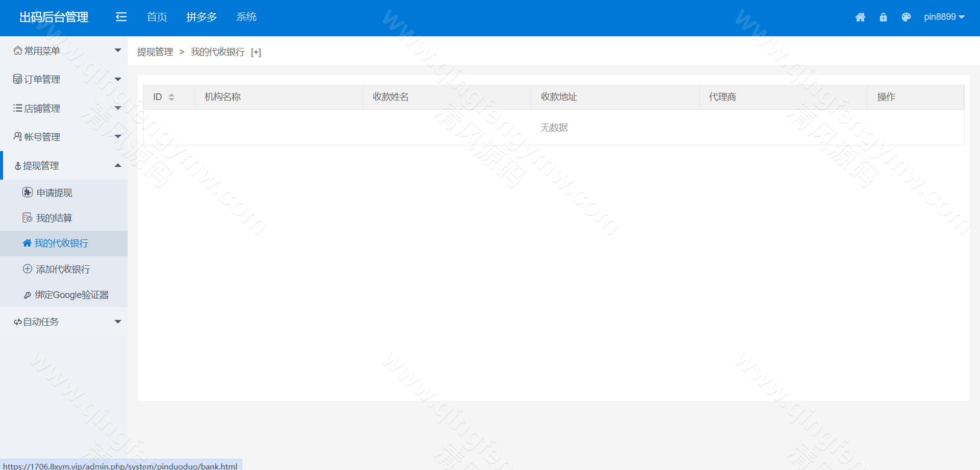The image size is (980, 470).
Task: Click the lock screen icon
Action: coord(883,17)
